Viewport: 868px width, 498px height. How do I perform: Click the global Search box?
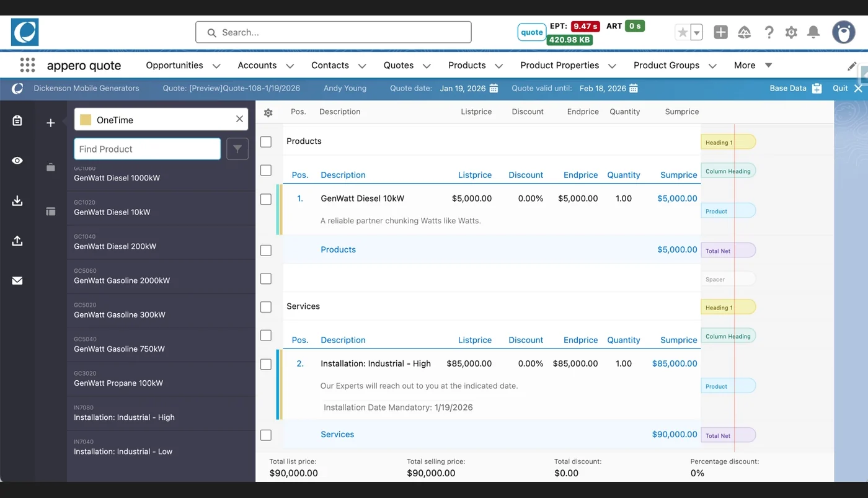point(334,32)
